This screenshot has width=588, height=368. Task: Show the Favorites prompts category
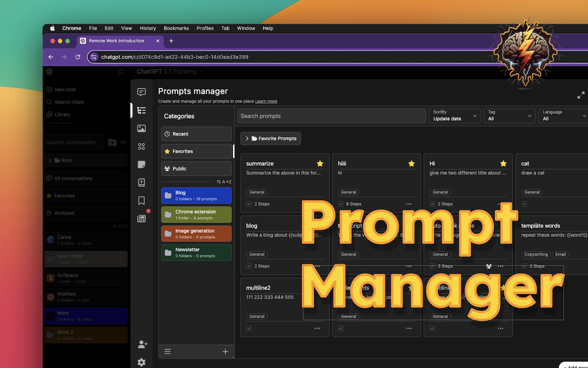coord(196,151)
